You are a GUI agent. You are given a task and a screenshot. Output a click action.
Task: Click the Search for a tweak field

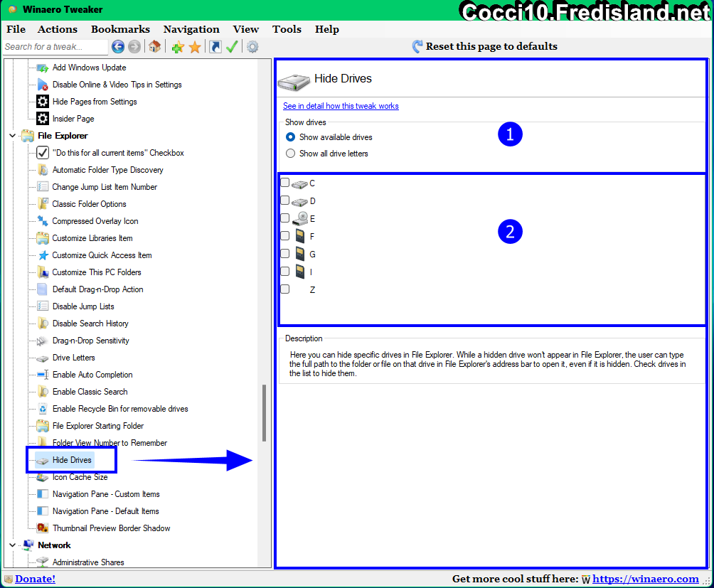tap(55, 47)
